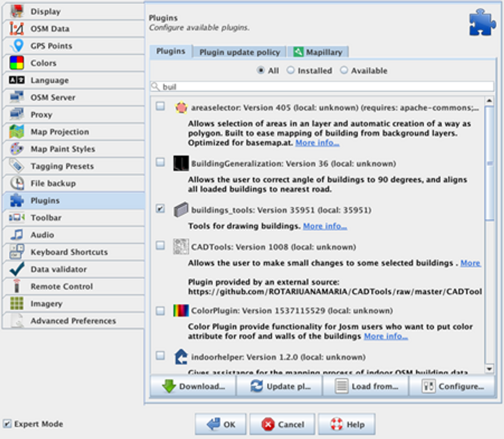Viewport: 504px width, 439px height.
Task: Click the ColorPlugin rainbow icon
Action: coord(181,310)
